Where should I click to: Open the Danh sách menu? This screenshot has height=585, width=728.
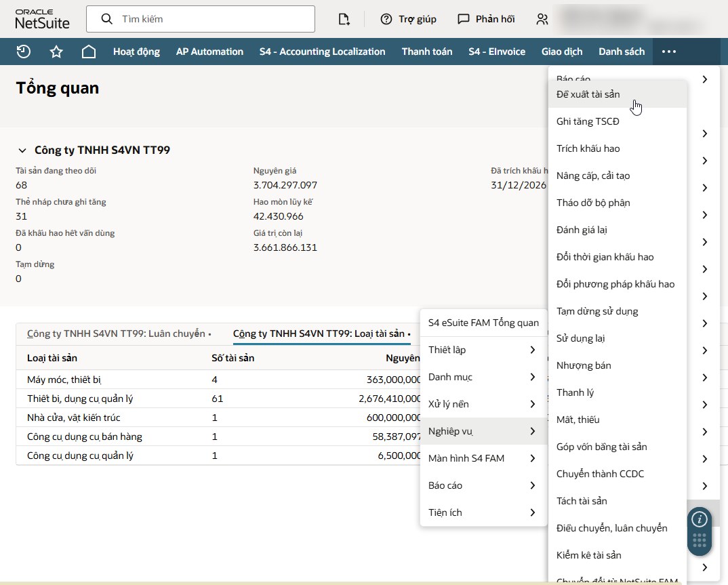622,52
